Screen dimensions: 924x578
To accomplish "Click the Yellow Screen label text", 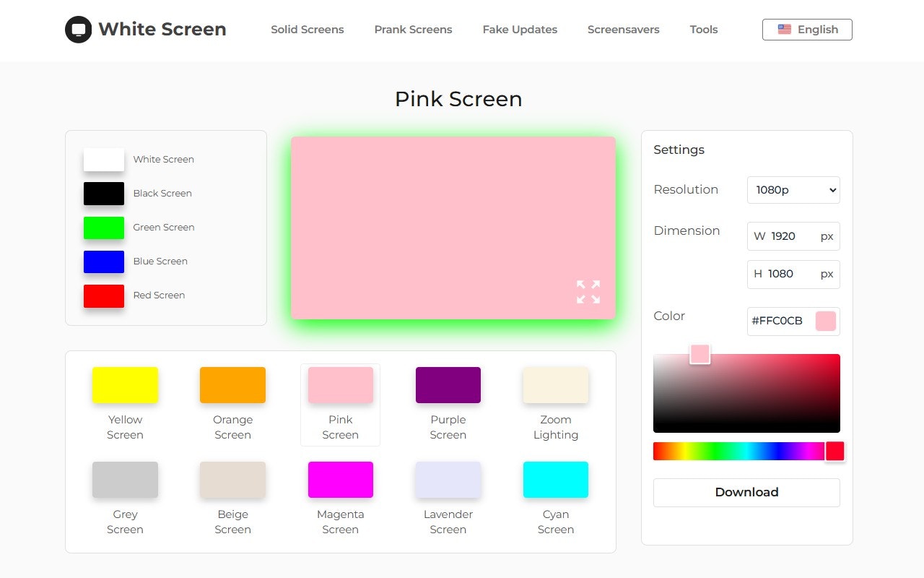I will point(125,427).
